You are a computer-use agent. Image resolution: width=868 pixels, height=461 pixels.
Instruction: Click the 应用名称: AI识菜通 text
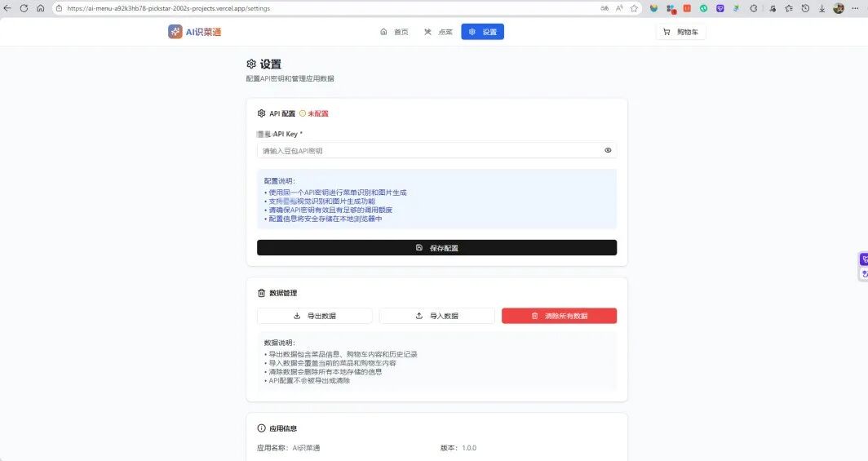289,448
